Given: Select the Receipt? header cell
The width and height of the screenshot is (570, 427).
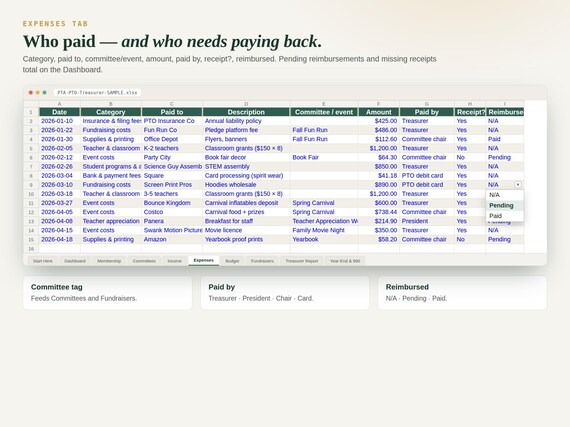Looking at the screenshot, I should pyautogui.click(x=470, y=112).
